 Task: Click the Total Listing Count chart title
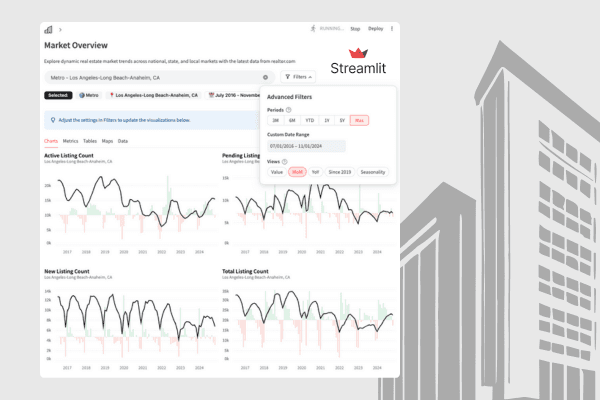(x=245, y=271)
